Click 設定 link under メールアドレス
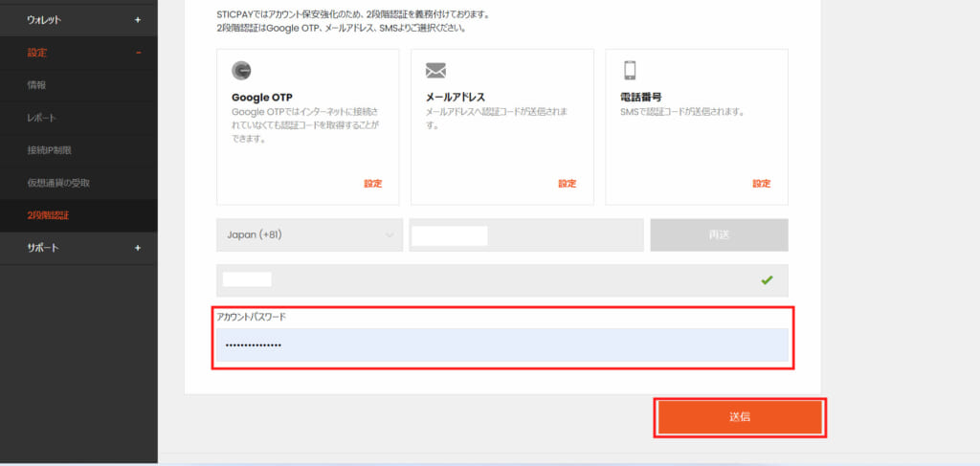 (568, 184)
